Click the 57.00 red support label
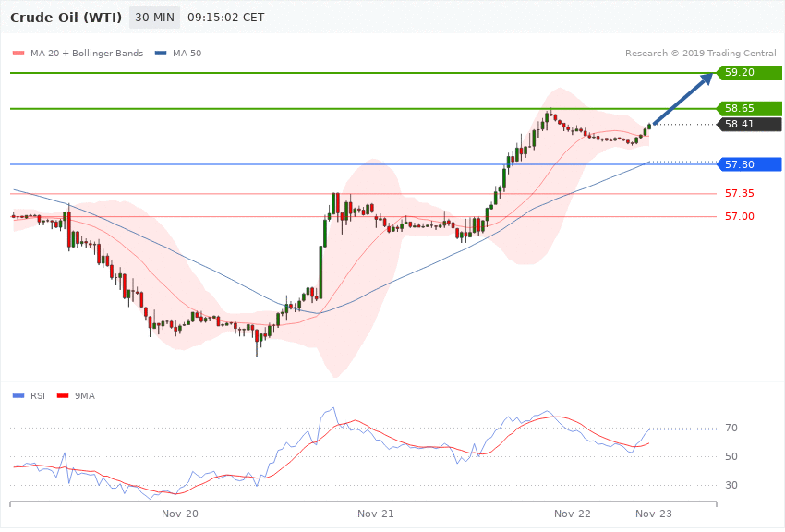Image resolution: width=785 pixels, height=532 pixels. tap(740, 216)
